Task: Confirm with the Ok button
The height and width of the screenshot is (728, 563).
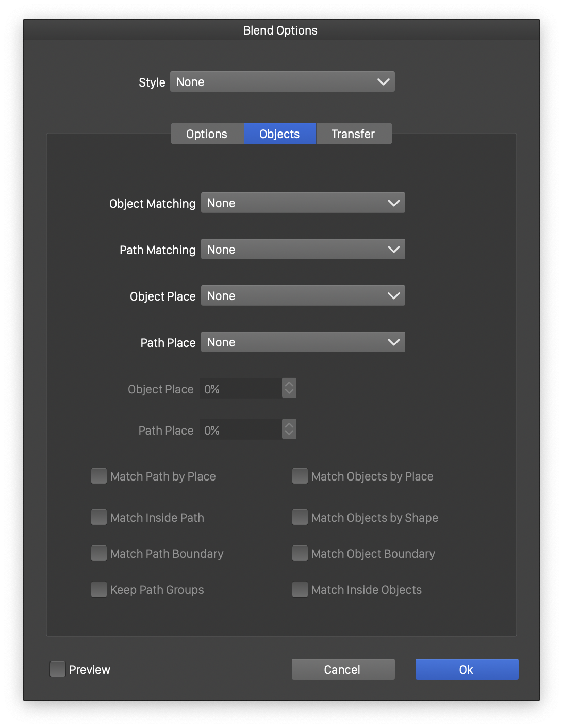Action: point(467,669)
